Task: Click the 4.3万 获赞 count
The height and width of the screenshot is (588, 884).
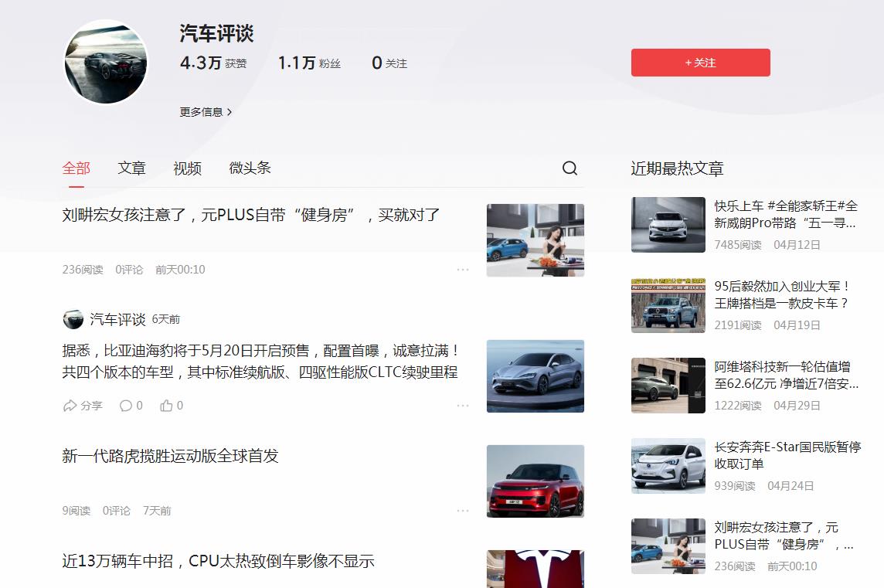Action: (x=213, y=63)
